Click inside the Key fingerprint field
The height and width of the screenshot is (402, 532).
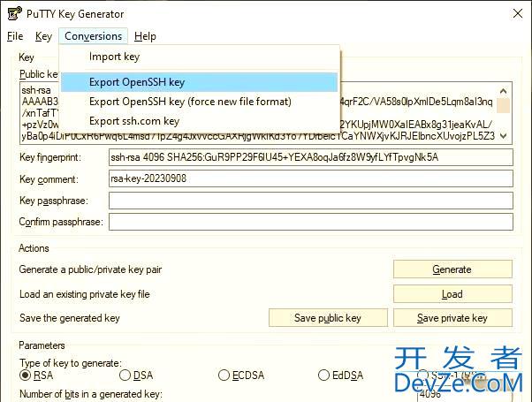tap(311, 157)
